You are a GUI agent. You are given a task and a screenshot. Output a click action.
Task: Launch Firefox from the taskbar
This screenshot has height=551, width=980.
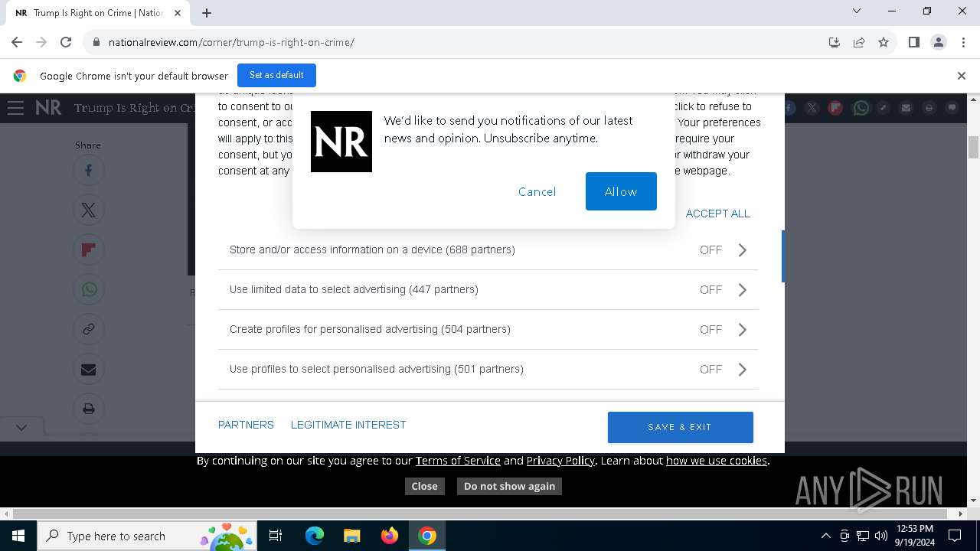pos(389,536)
